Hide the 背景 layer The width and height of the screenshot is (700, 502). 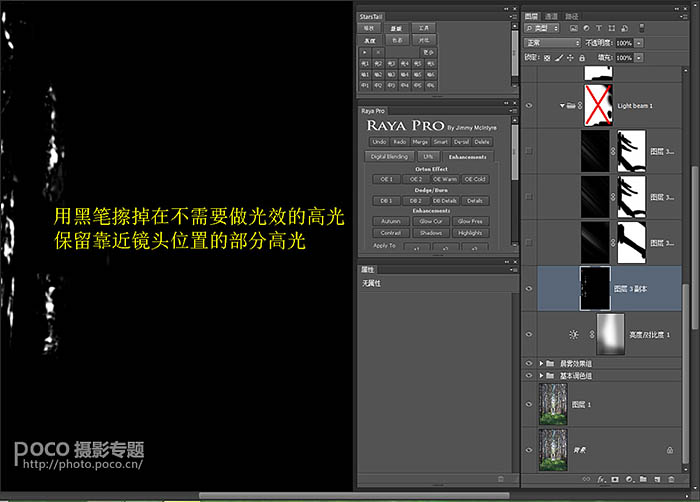(529, 450)
